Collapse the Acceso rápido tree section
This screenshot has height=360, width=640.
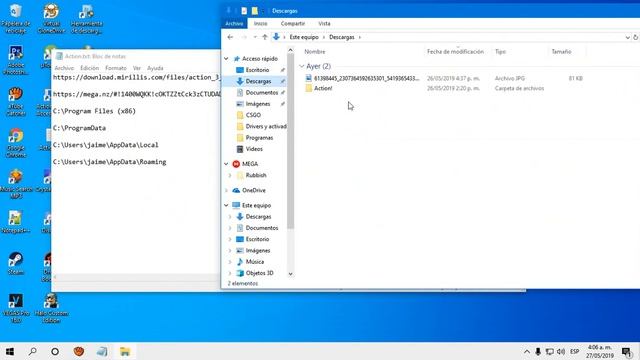point(226,59)
